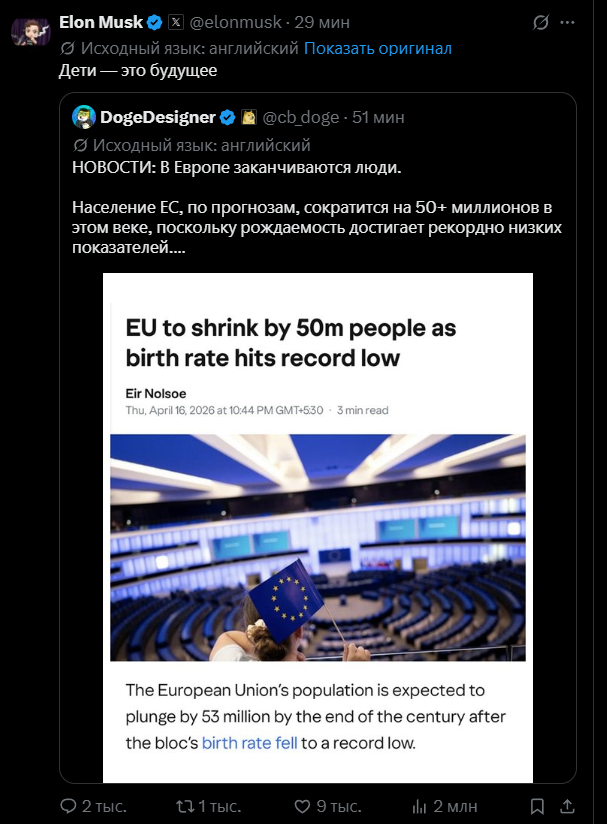Open Elon Musk's profile avatar
The height and width of the screenshot is (824, 607).
point(30,31)
